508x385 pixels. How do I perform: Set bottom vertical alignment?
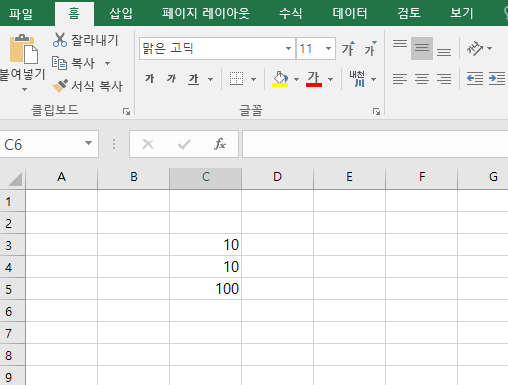444,52
